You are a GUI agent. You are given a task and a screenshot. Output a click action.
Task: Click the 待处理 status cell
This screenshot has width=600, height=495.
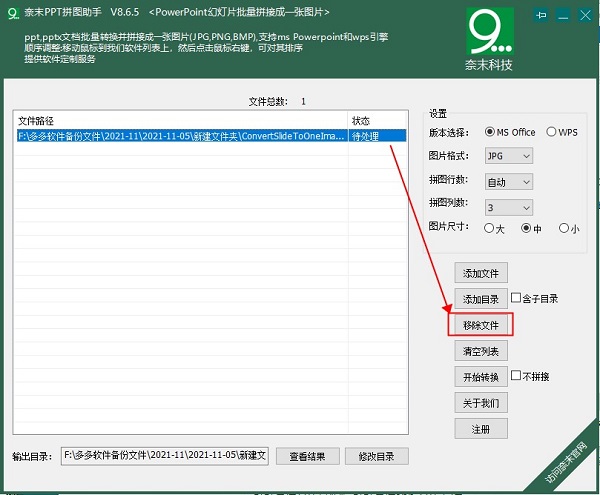(x=377, y=136)
